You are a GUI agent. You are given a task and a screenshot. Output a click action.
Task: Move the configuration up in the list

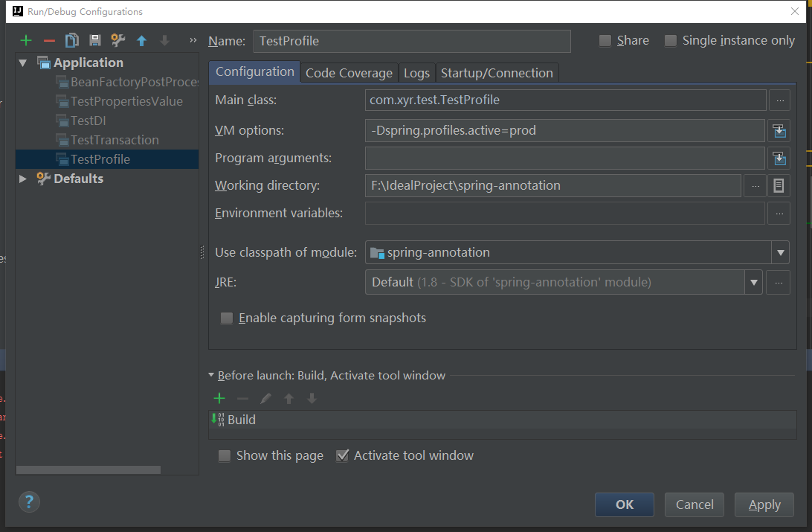tap(141, 41)
